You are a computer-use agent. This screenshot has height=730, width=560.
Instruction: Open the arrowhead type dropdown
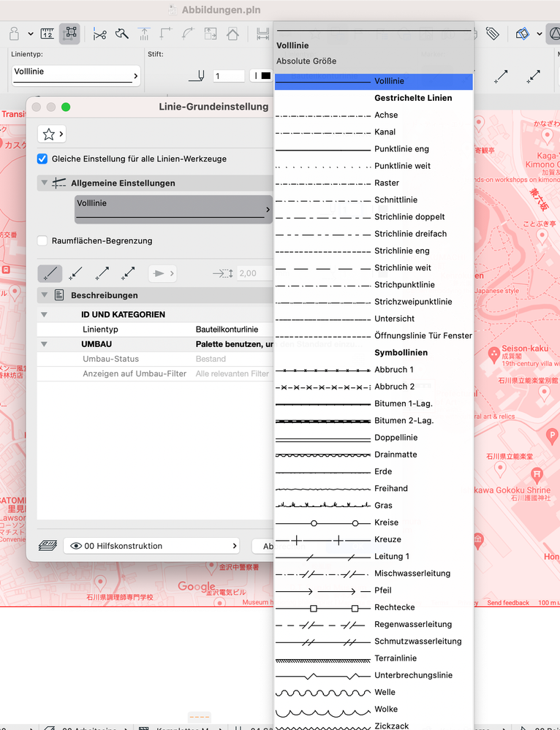pyautogui.click(x=163, y=273)
